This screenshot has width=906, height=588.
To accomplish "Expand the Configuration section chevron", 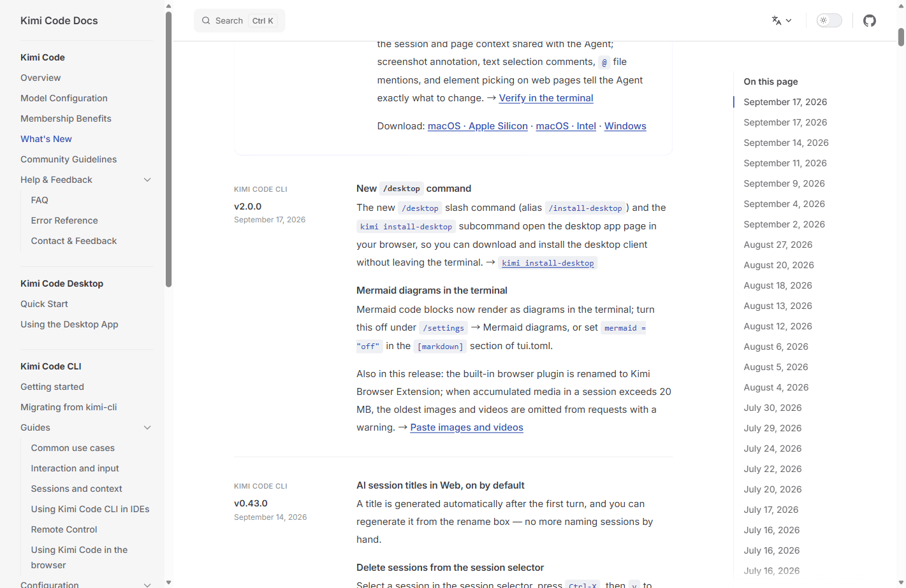I will tap(147, 584).
